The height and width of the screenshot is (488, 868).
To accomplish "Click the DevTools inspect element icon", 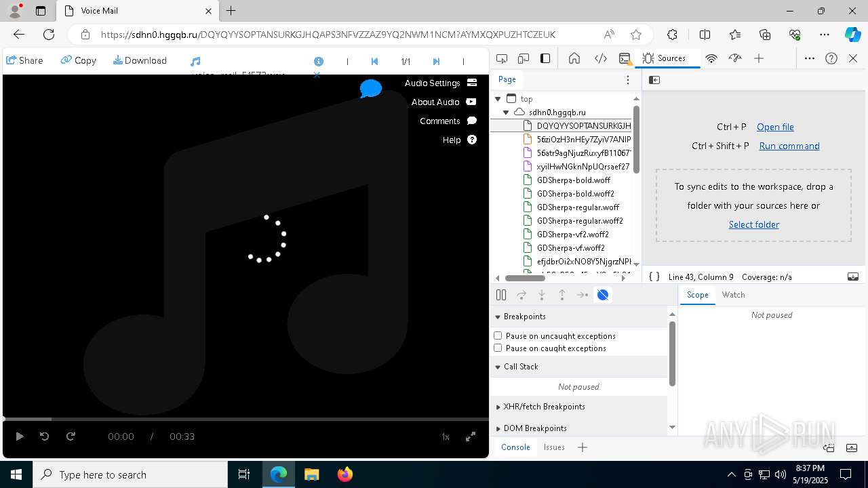I will click(502, 58).
